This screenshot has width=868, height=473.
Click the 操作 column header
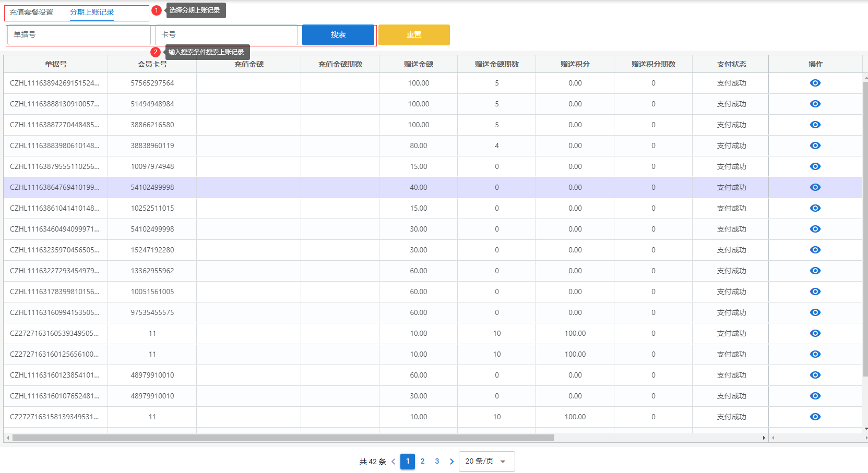point(815,64)
